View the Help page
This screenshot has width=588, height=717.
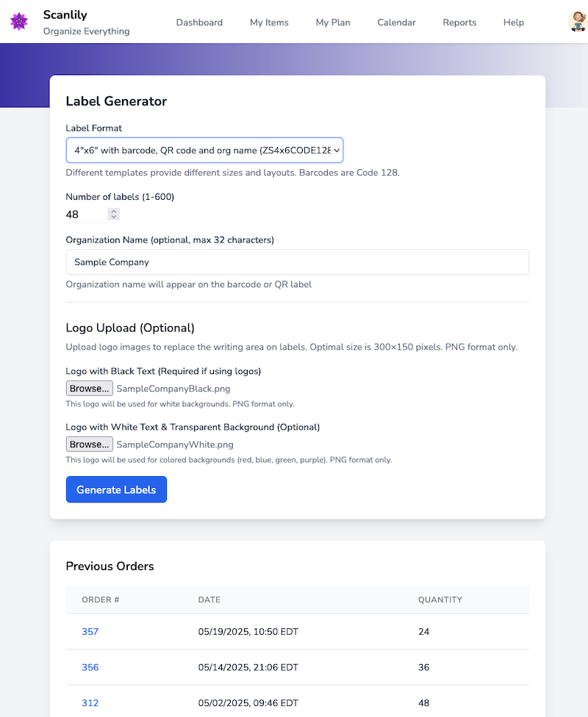(513, 22)
